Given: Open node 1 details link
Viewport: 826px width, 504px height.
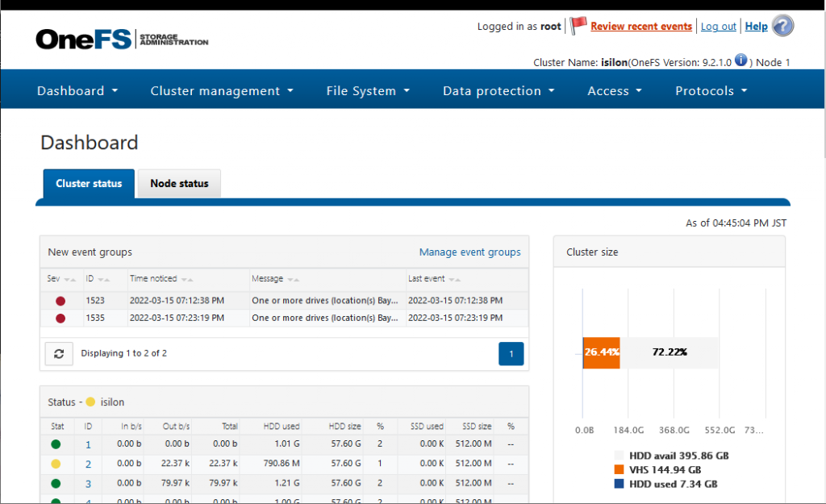Looking at the screenshot, I should (88, 444).
